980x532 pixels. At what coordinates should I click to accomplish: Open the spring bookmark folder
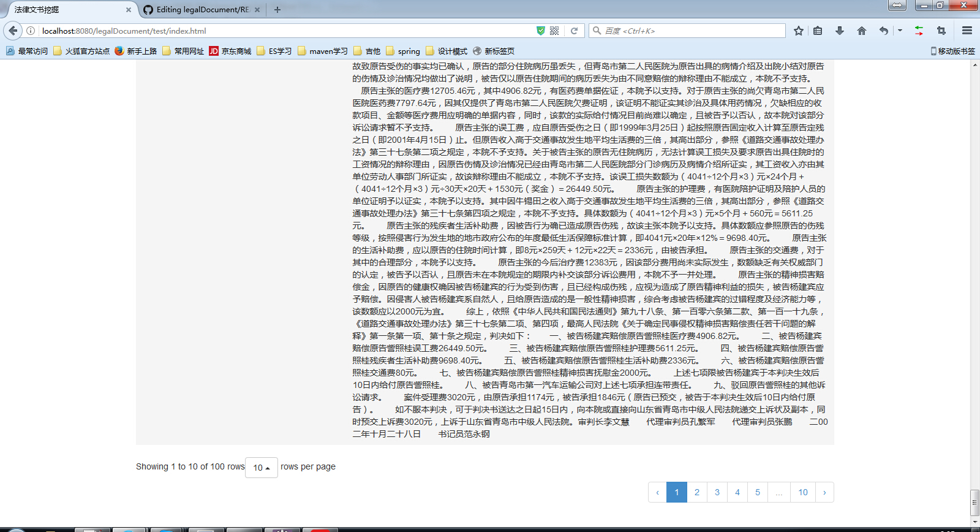tap(403, 51)
